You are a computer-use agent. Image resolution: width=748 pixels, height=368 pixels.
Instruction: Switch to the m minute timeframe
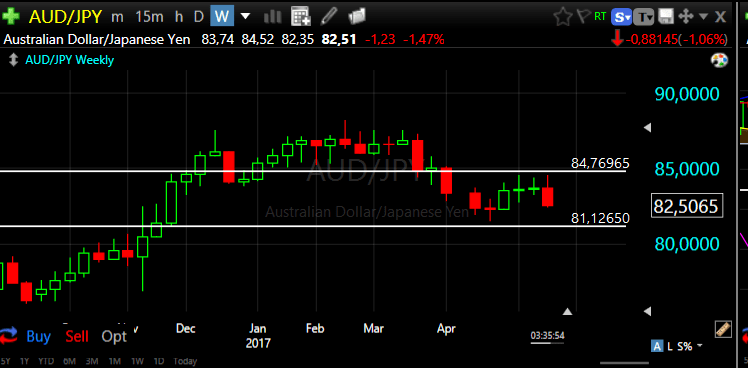click(117, 17)
